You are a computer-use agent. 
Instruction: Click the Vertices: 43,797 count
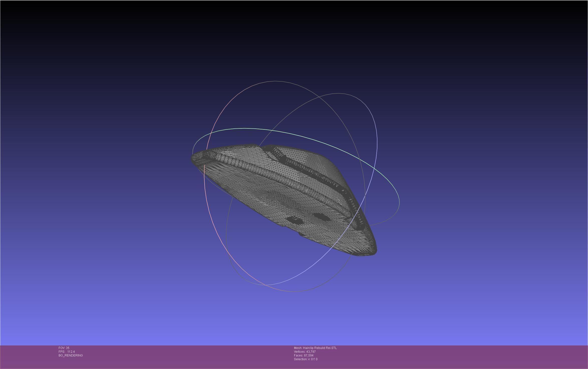pyautogui.click(x=305, y=352)
